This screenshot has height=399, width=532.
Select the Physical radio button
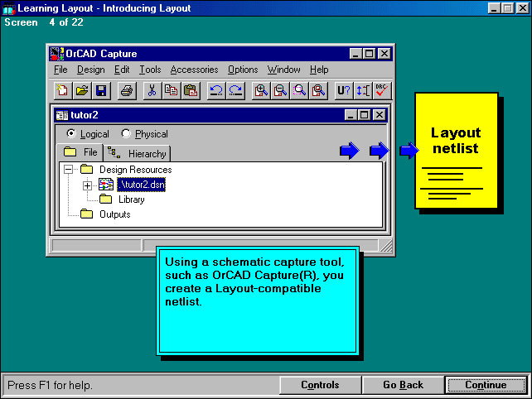[126, 134]
